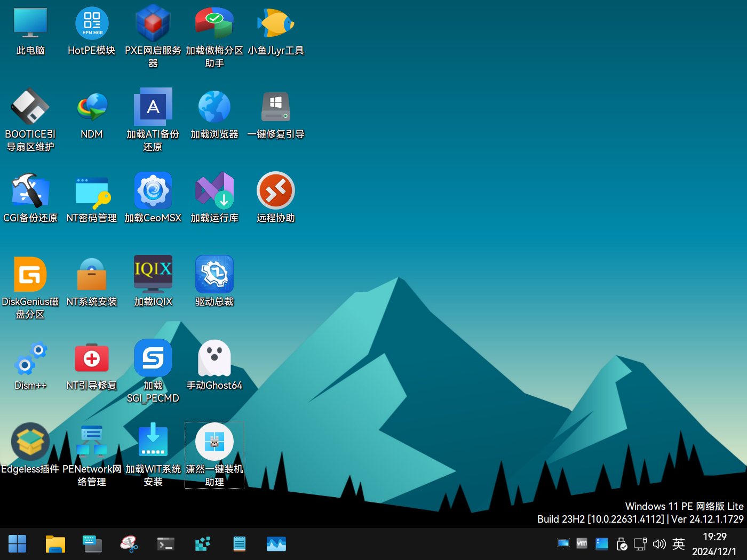747x560 pixels.
Task: Open 加载SGI_PECMD icon
Action: coord(153,371)
